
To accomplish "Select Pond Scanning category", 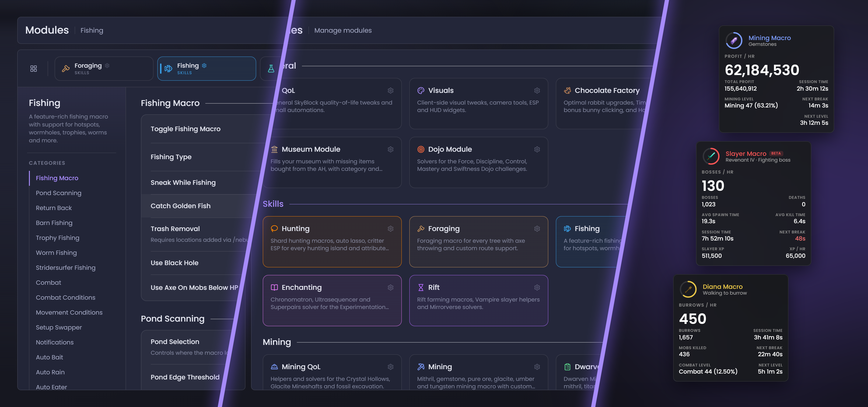I will pos(59,193).
